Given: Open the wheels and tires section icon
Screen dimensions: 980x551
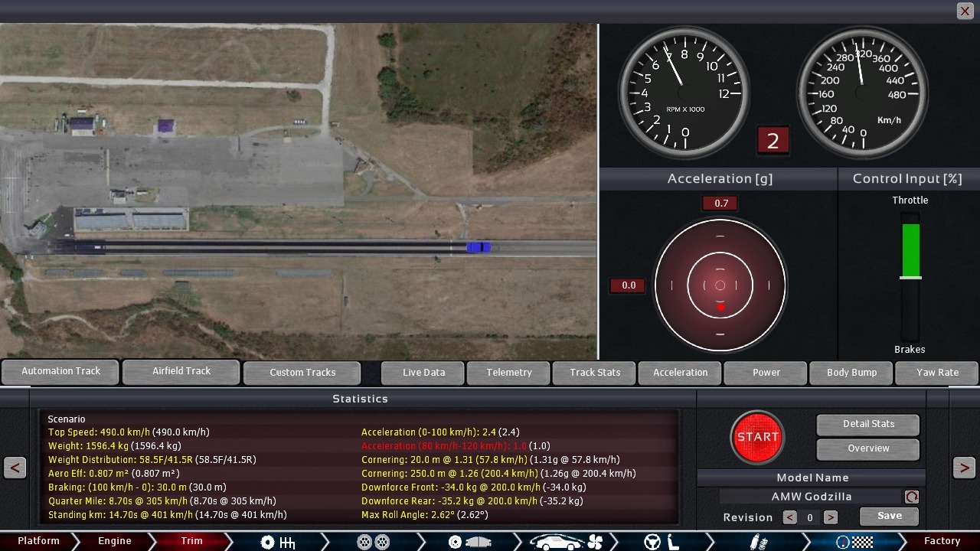Looking at the screenshot, I should [374, 542].
